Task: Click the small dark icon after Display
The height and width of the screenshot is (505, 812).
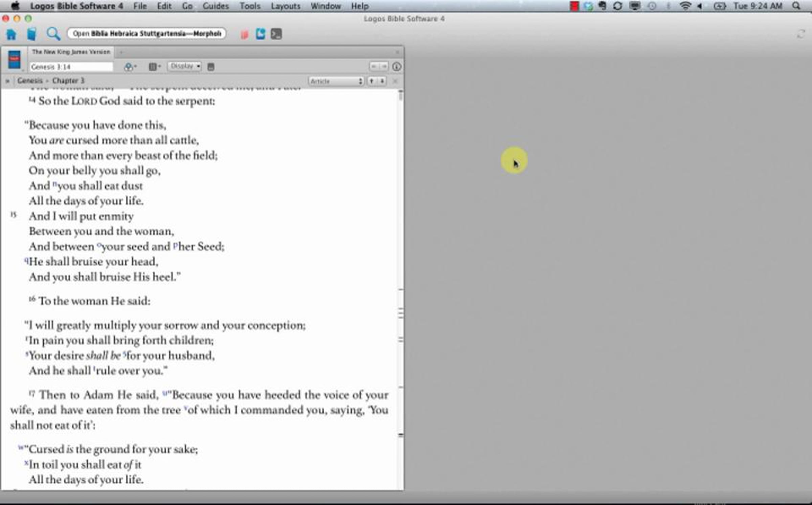Action: tap(211, 67)
